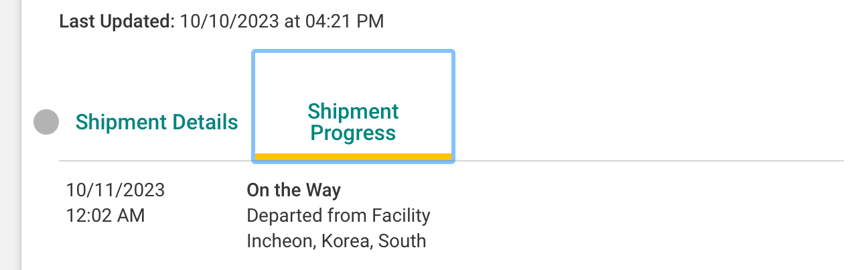Viewport: 868px width, 270px height.
Task: Click the divider line right of the tabs
Action: pyautogui.click(x=643, y=161)
